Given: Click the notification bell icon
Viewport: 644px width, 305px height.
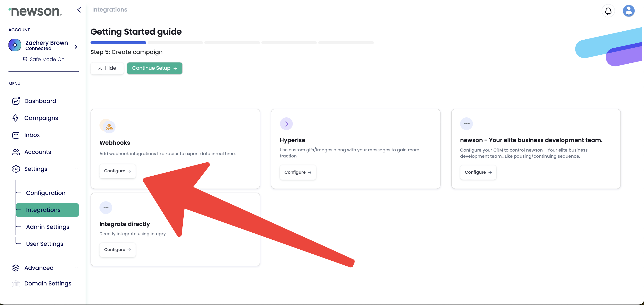Looking at the screenshot, I should pyautogui.click(x=608, y=11).
